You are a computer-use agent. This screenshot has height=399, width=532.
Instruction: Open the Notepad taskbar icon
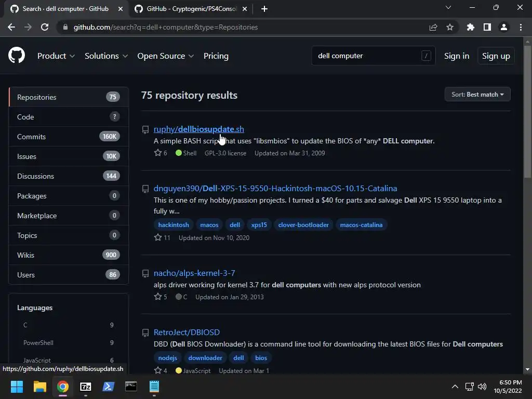pos(154,387)
